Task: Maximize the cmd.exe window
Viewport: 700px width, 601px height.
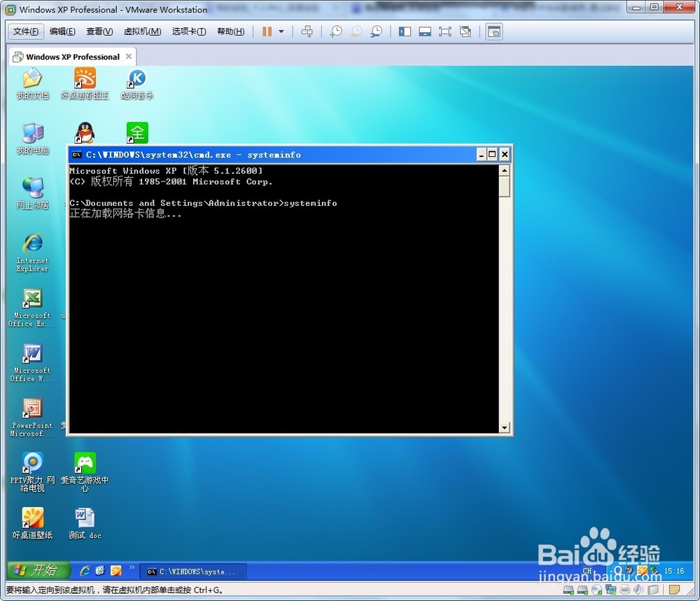Action: (492, 154)
